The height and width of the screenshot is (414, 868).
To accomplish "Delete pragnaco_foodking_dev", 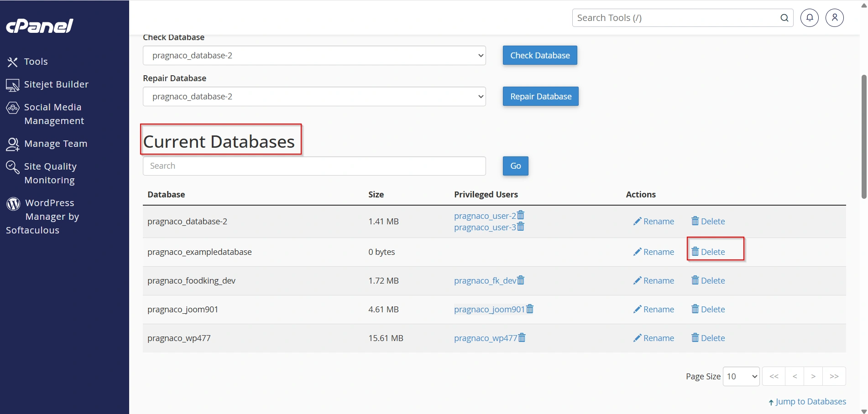I will 708,280.
